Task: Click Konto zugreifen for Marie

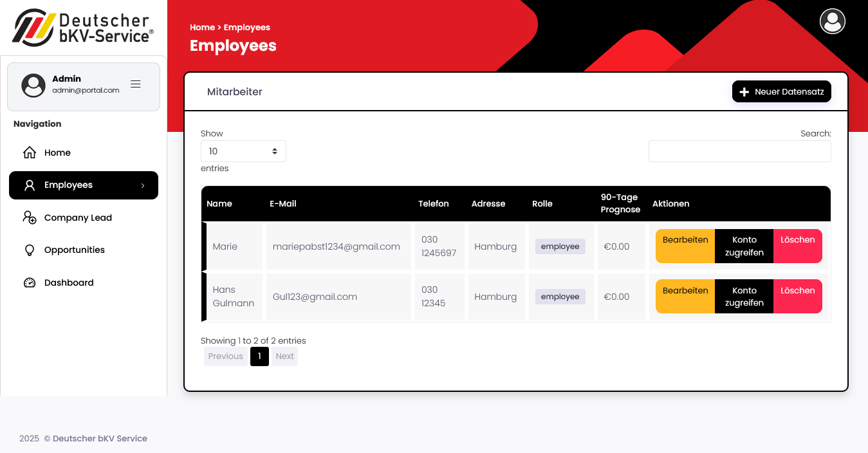Action: [x=744, y=246]
